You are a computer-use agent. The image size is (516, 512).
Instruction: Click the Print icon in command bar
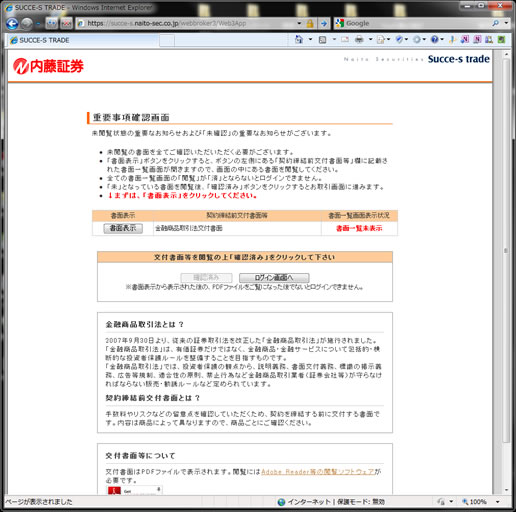click(x=359, y=40)
